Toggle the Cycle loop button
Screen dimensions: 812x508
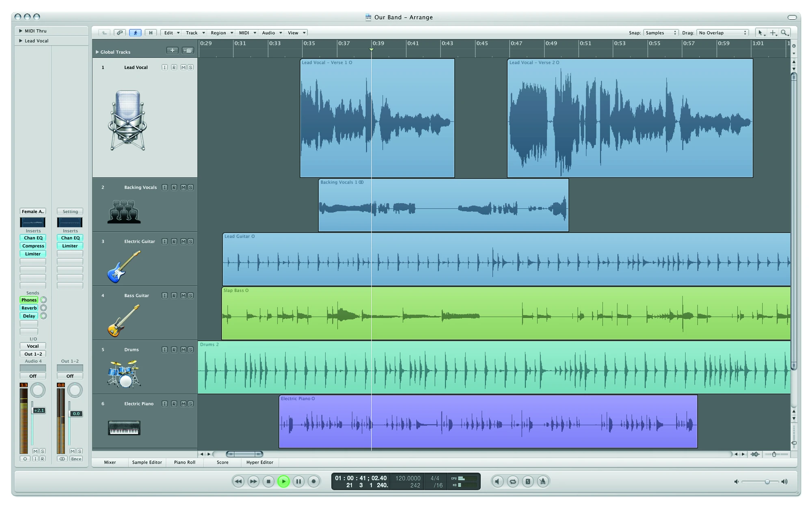click(513, 482)
